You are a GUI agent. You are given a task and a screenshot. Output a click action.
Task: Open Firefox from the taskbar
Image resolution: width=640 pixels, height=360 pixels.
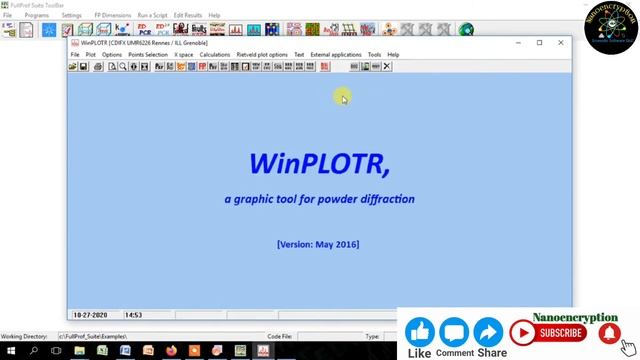pos(171,351)
